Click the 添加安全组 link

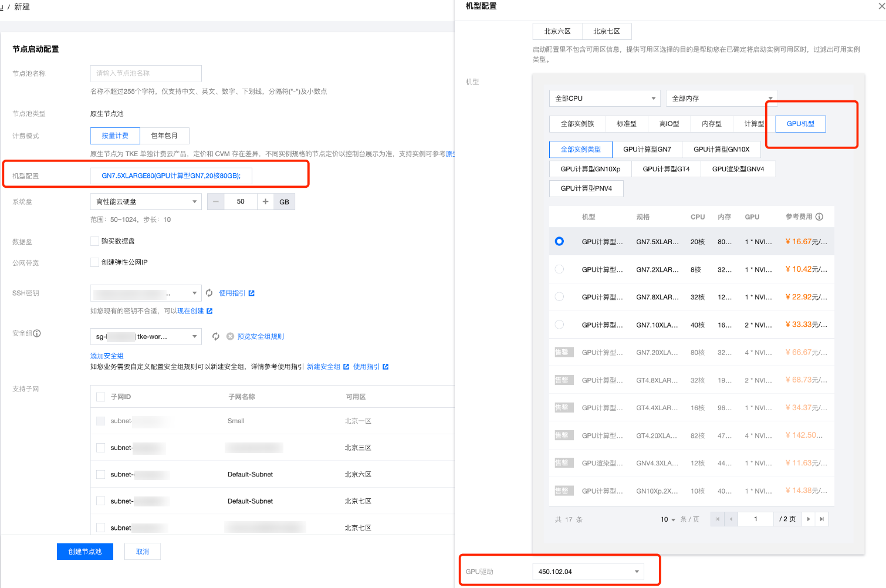tap(107, 356)
